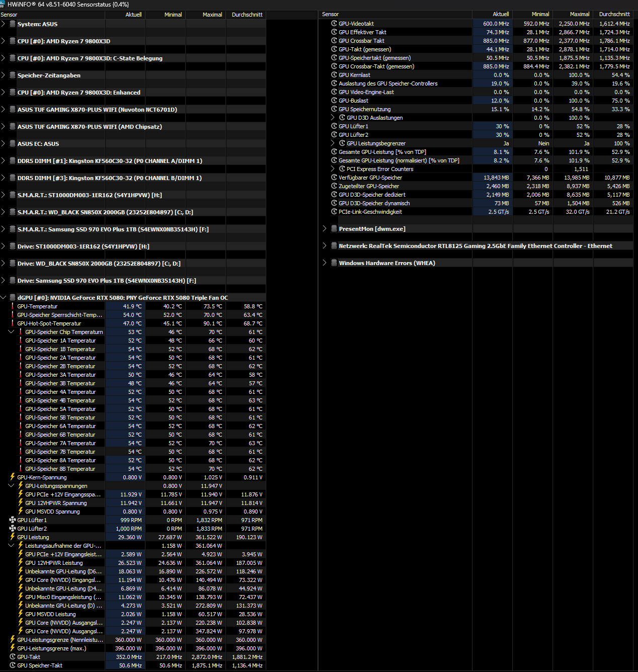
Task: Click the thermometer icon beside GPU-Speicher 1A Temperatur
Action: coord(21,341)
